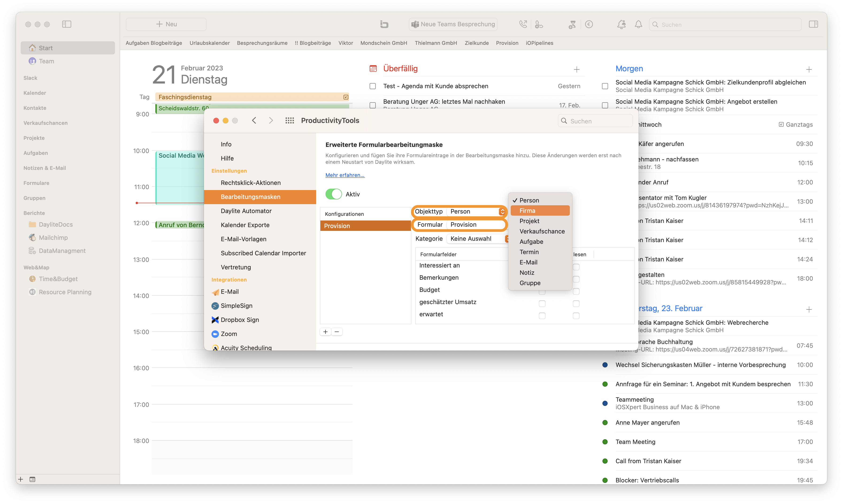Open the Euro currency icon in toolbar

click(589, 24)
